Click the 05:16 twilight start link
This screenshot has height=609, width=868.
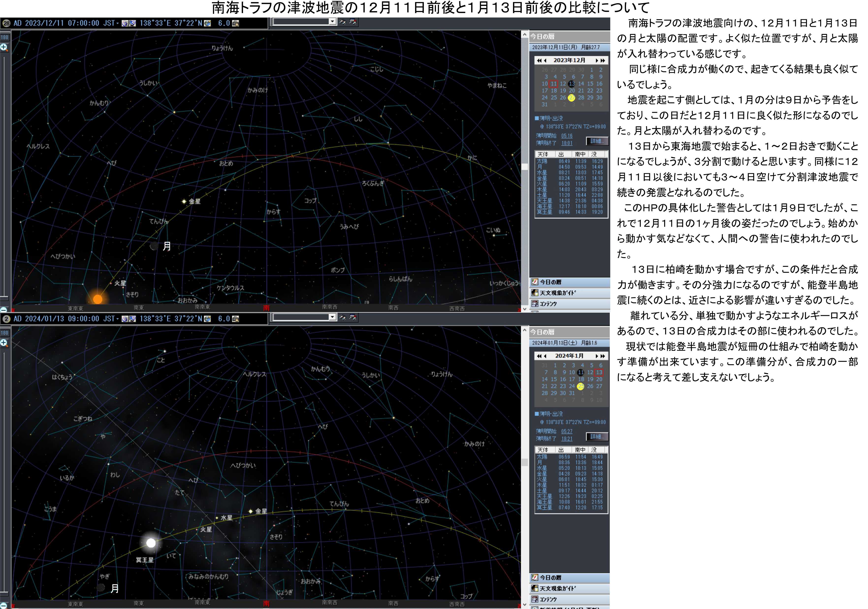[567, 136]
